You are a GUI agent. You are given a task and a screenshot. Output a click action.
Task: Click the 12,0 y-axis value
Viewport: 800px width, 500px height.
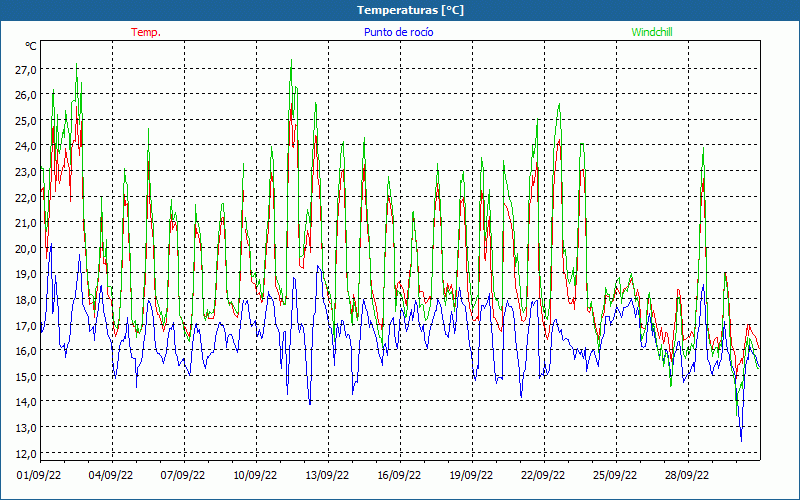pyautogui.click(x=25, y=454)
